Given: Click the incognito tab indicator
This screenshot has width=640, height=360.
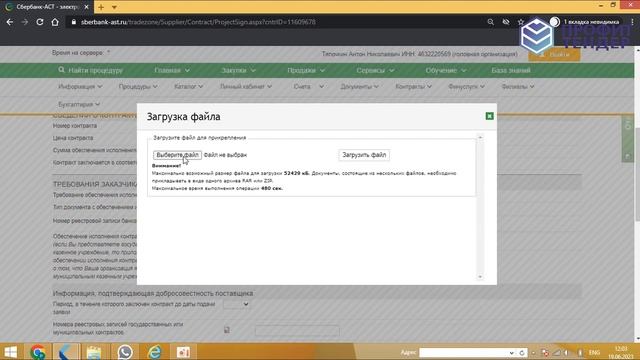Looking at the screenshot, I should (x=584, y=22).
